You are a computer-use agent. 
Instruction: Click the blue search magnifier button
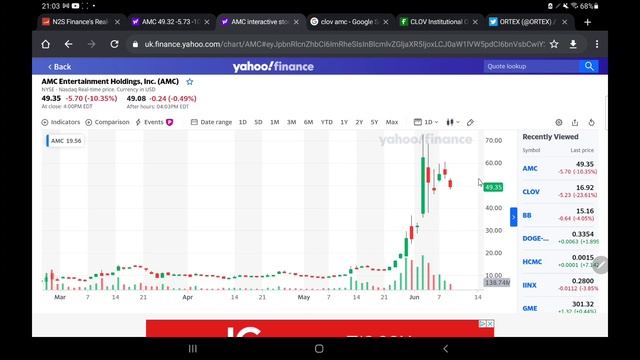[x=589, y=66]
